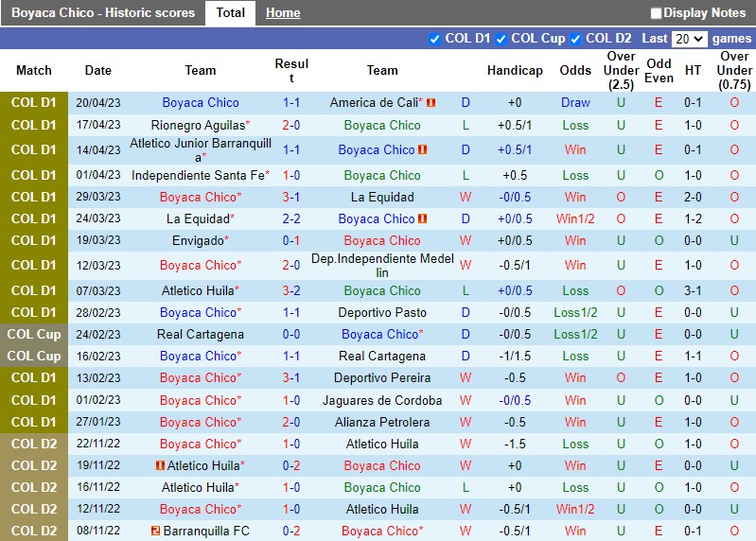
Task: Click the 0-2 result against Barranquilla FC
Action: pyautogui.click(x=291, y=531)
